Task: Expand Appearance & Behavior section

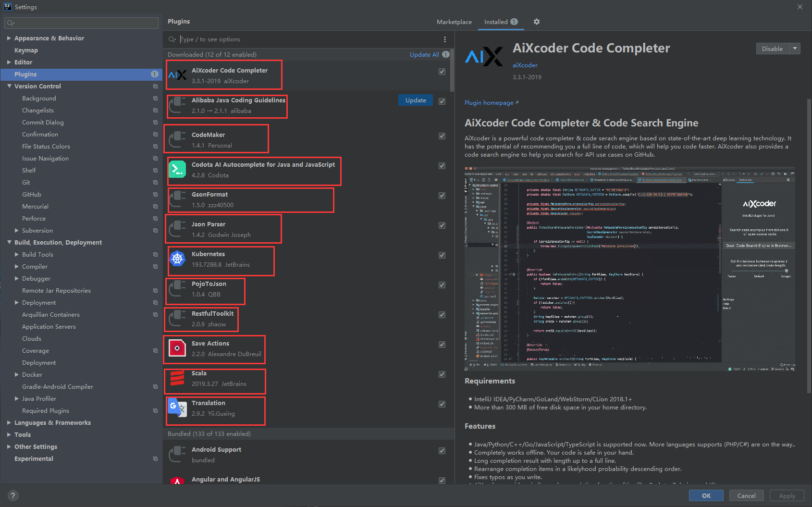Action: coord(9,38)
